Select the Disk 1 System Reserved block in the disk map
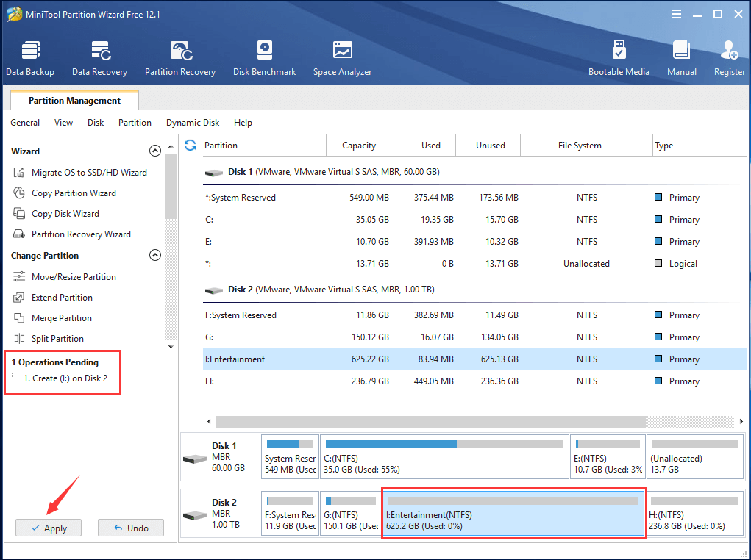751x560 pixels. click(291, 456)
